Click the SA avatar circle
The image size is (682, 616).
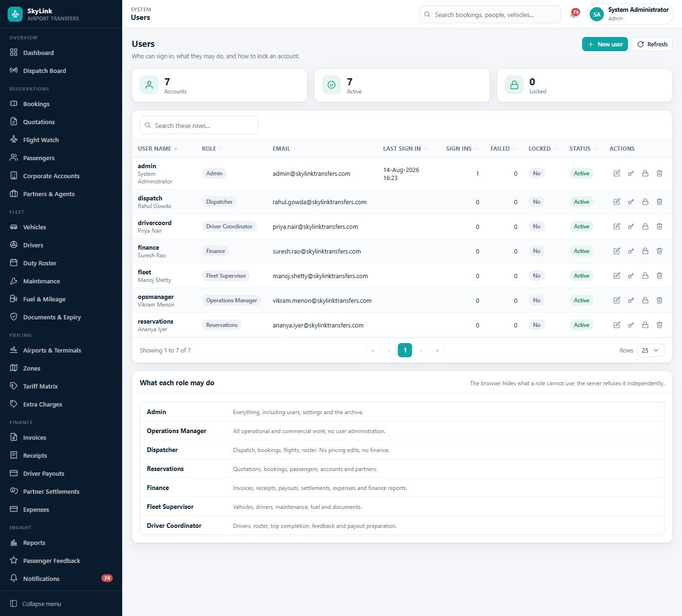click(x=597, y=14)
